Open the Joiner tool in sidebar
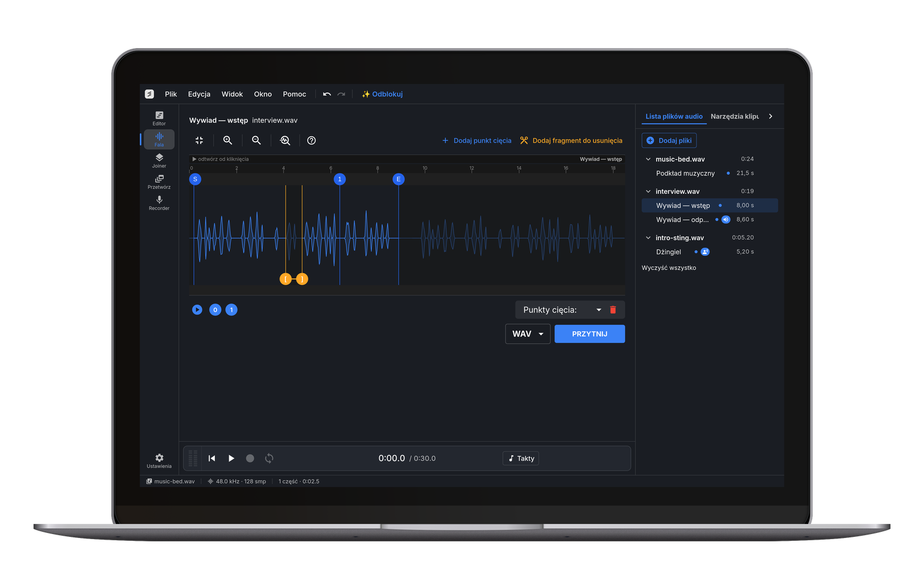Screen dimensions: 924x571 pos(159,161)
